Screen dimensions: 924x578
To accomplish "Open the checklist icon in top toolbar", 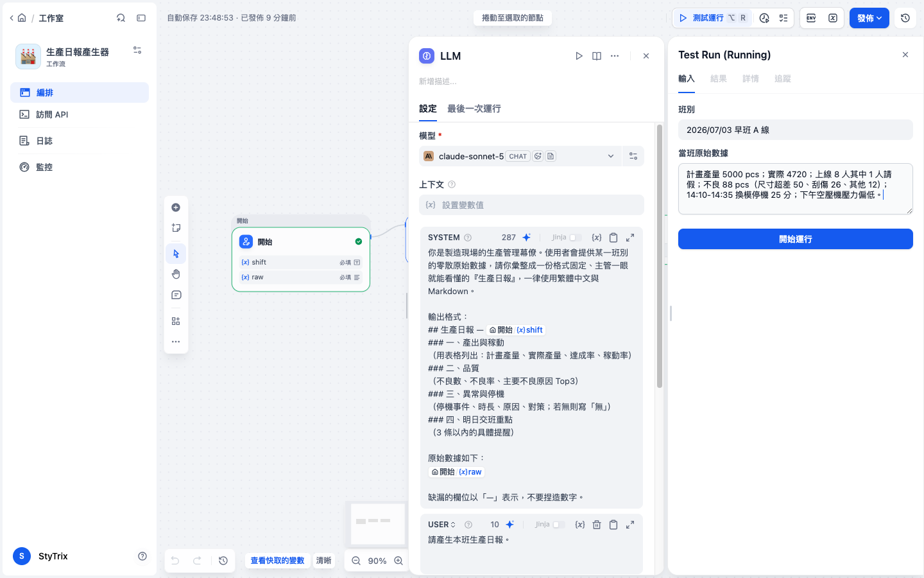I will (783, 18).
